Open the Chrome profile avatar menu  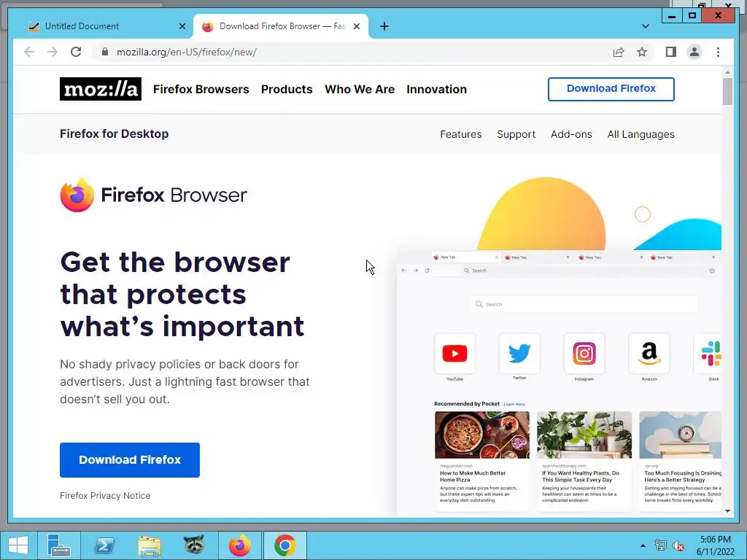pyautogui.click(x=694, y=52)
